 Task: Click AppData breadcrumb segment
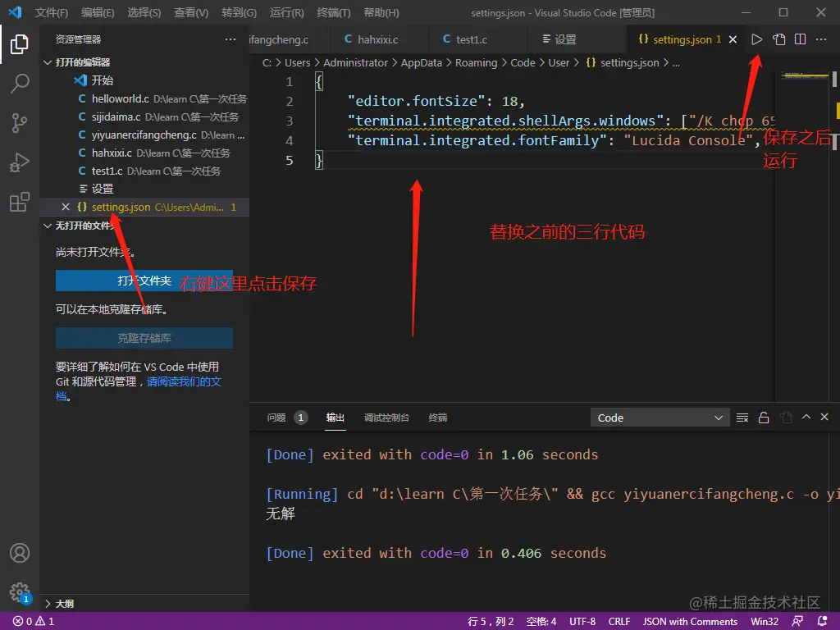421,62
